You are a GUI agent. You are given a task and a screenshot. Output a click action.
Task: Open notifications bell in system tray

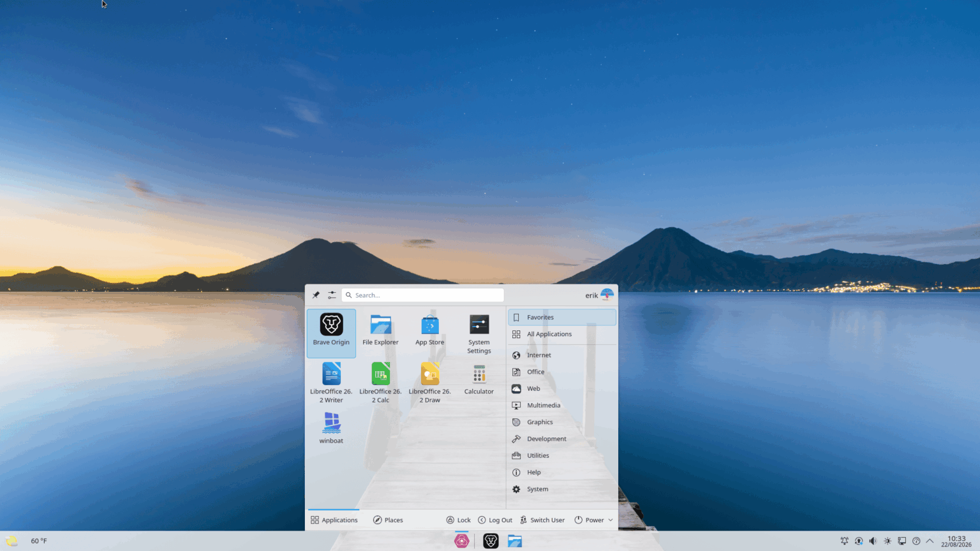[x=844, y=541]
